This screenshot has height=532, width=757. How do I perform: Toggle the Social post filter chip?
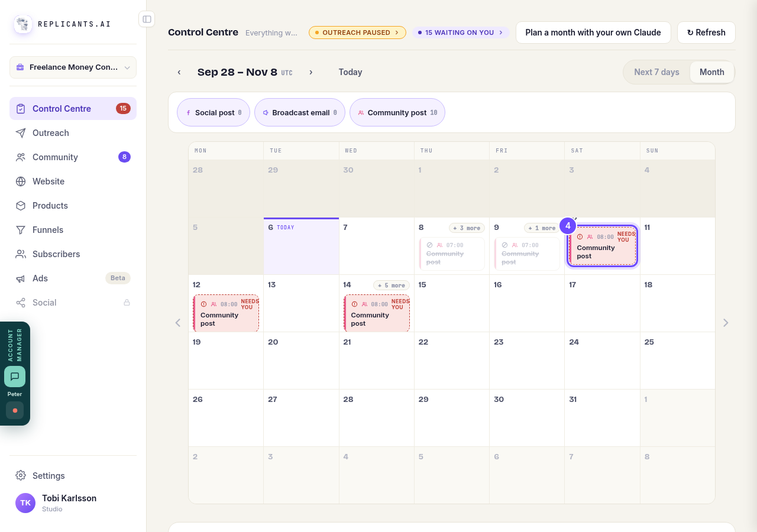point(213,112)
